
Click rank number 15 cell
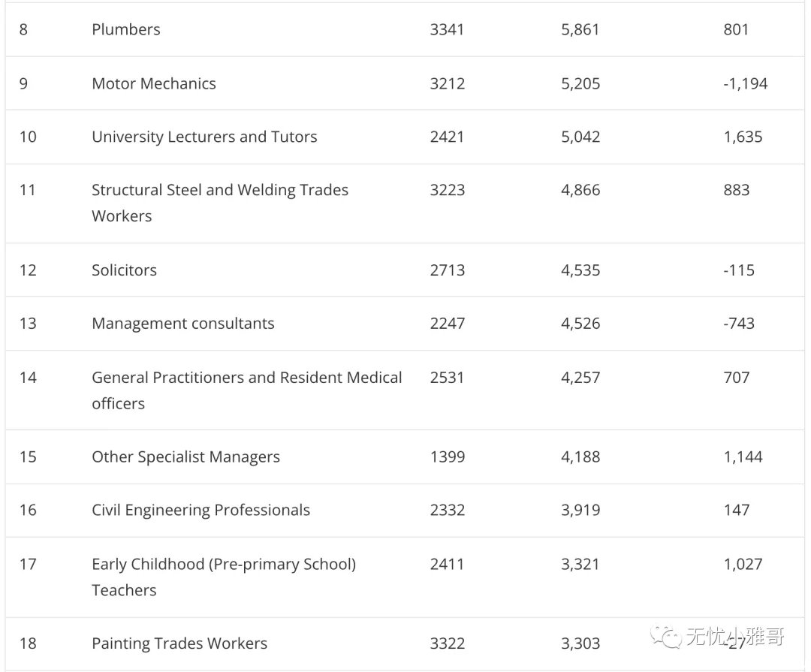point(28,457)
